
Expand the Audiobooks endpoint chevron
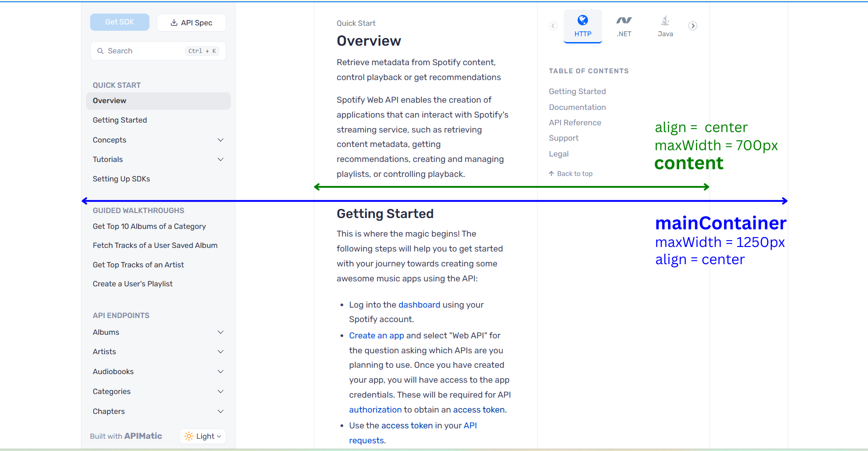click(221, 372)
